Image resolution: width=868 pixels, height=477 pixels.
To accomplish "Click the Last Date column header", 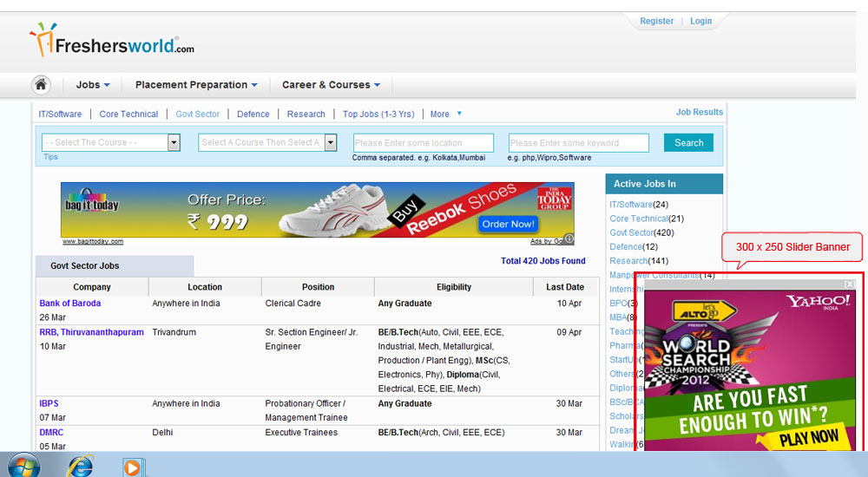I will [x=565, y=287].
